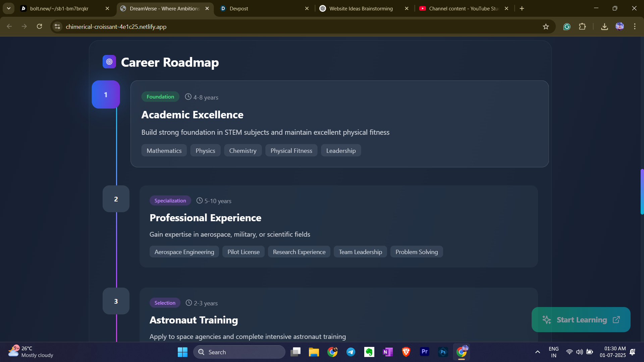The image size is (644, 362).
Task: Switch to Website Ideas Brainstorming tab
Action: [x=361, y=9]
